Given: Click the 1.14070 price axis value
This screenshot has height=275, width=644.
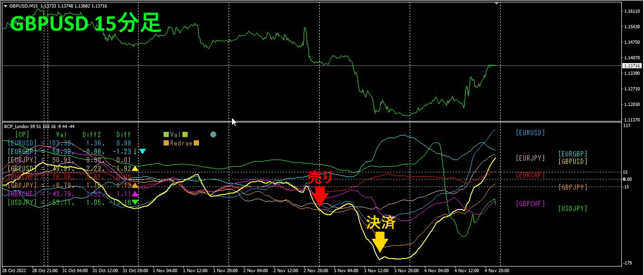Looking at the screenshot, I should (631, 58).
